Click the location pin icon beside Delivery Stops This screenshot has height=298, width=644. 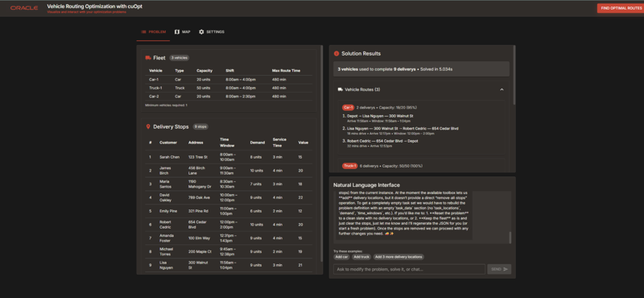coord(148,127)
